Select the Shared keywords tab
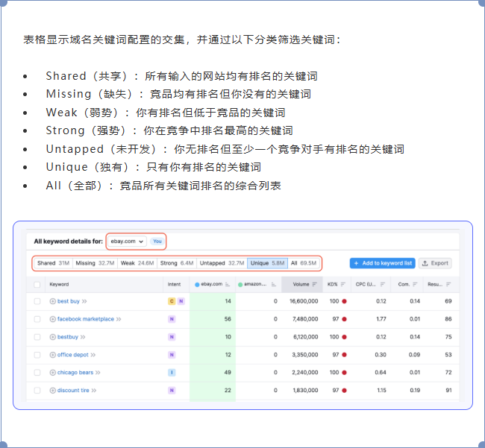 click(x=53, y=263)
